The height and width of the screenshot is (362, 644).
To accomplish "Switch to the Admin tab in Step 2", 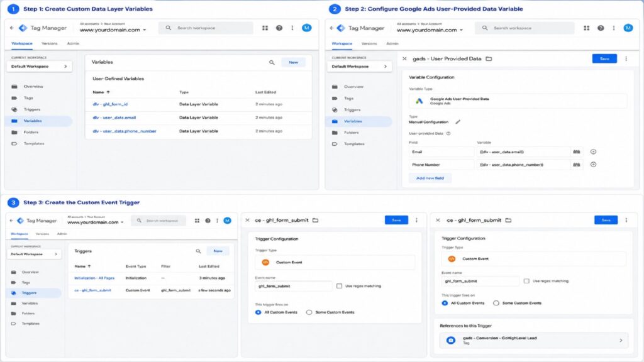I will [392, 43].
